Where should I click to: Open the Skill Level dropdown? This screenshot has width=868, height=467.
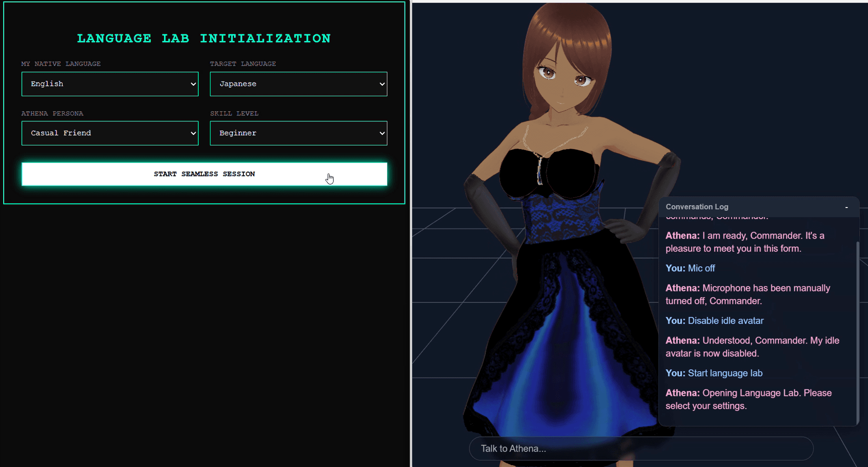[x=298, y=133]
